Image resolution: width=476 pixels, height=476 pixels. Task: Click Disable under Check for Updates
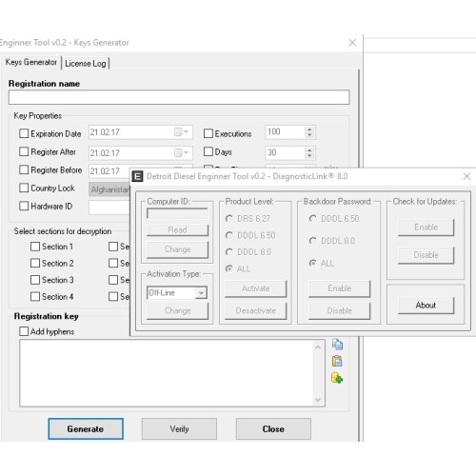pos(426,255)
